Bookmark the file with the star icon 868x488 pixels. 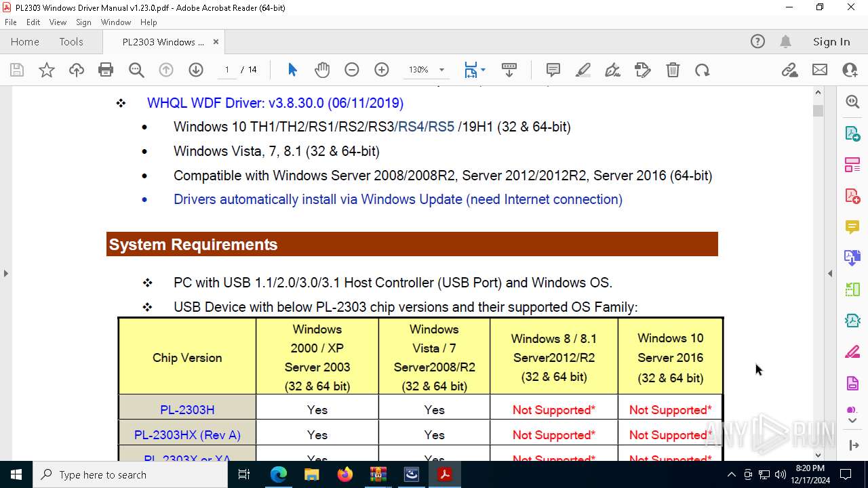point(47,70)
